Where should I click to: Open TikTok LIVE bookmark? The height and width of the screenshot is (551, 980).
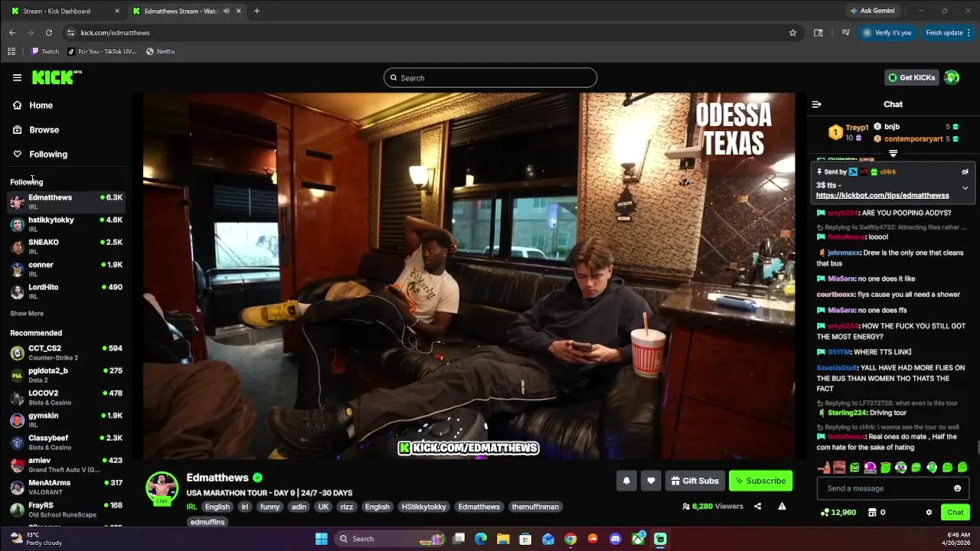(x=101, y=51)
